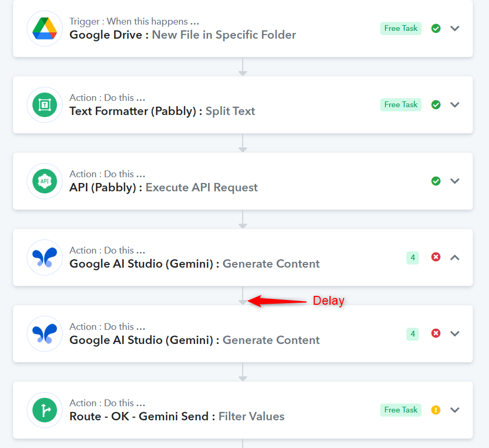The height and width of the screenshot is (448, 489).
Task: Click red error icon on second Gemini step
Action: [x=436, y=334]
